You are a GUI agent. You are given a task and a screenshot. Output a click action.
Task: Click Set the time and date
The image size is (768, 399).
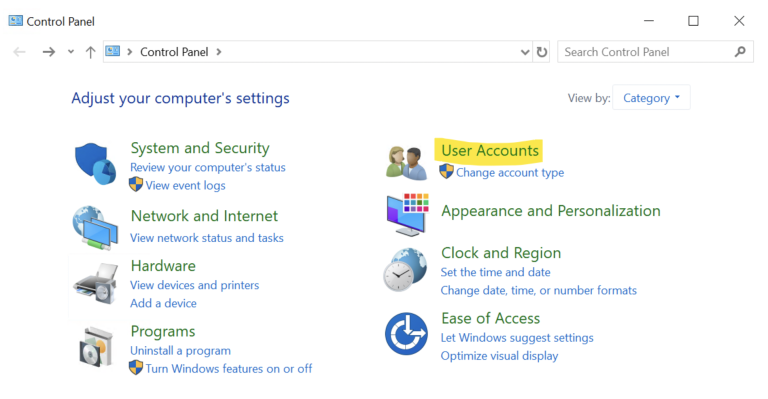[x=495, y=272]
